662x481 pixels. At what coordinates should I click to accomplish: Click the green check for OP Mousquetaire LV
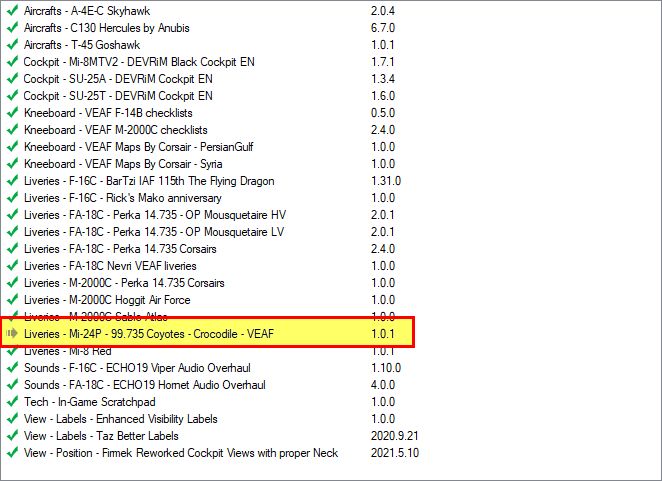coord(12,231)
